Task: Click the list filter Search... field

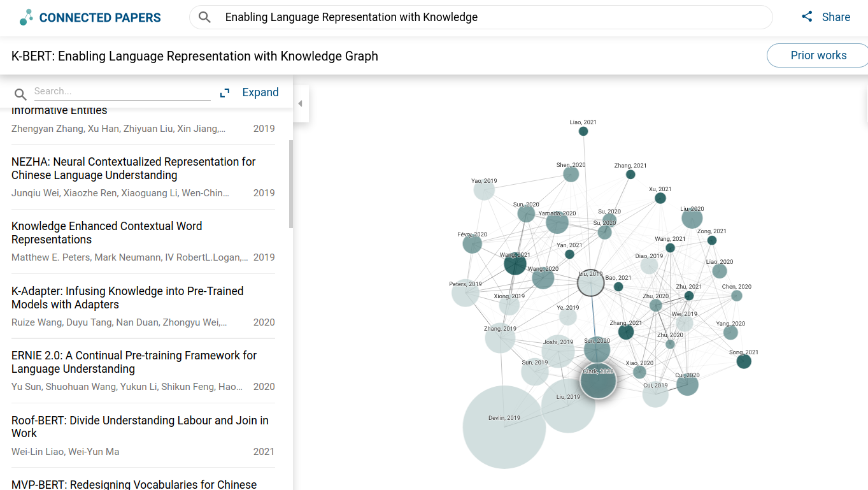Action: [122, 92]
